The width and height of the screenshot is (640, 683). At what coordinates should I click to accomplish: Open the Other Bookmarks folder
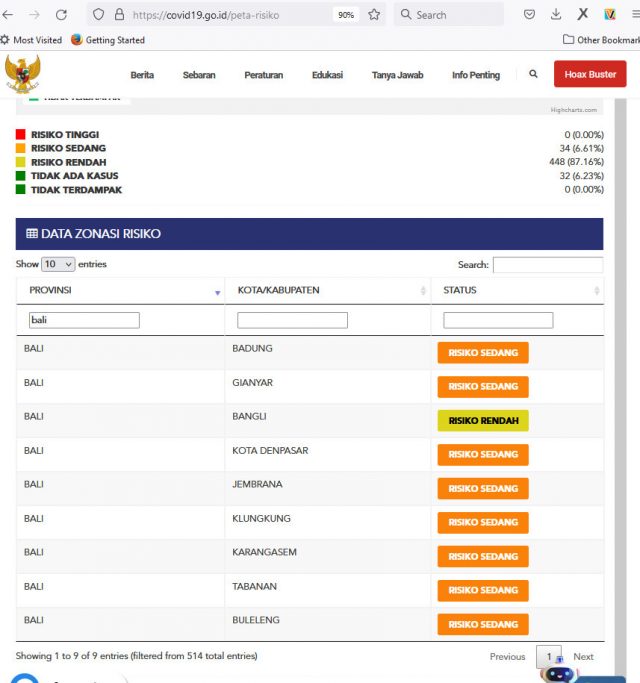tap(601, 40)
